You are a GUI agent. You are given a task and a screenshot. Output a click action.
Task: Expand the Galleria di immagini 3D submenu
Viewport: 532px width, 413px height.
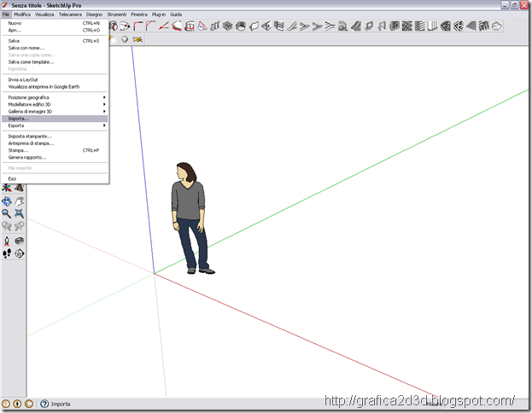[x=55, y=111]
